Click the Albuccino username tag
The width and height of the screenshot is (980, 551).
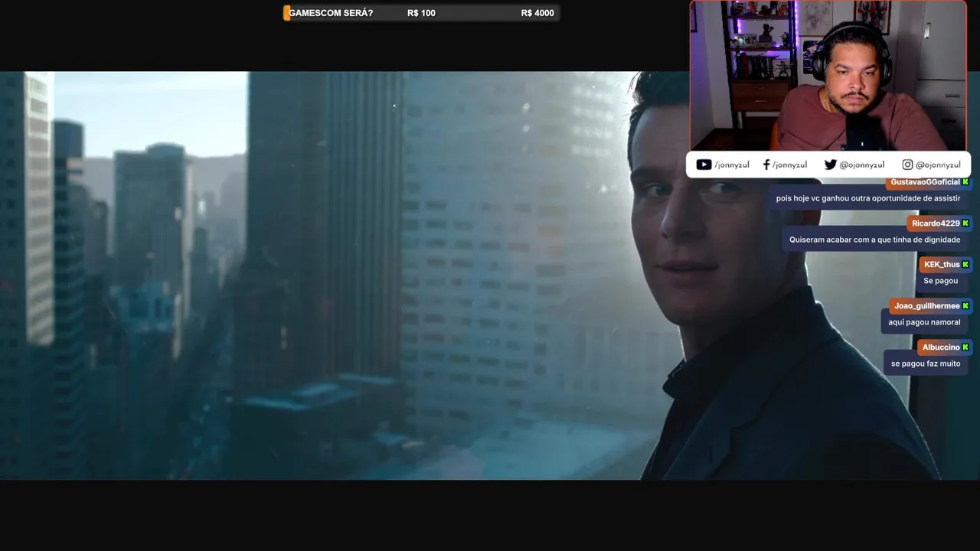tap(941, 347)
